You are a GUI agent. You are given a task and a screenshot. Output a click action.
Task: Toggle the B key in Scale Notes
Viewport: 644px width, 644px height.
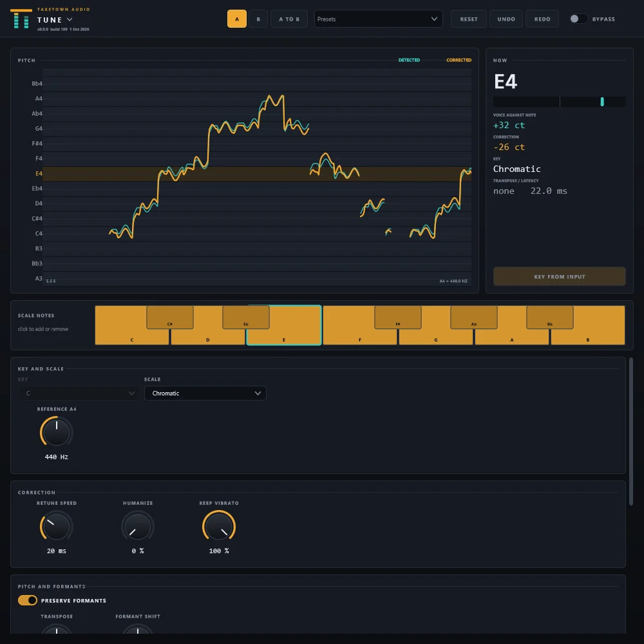click(588, 337)
